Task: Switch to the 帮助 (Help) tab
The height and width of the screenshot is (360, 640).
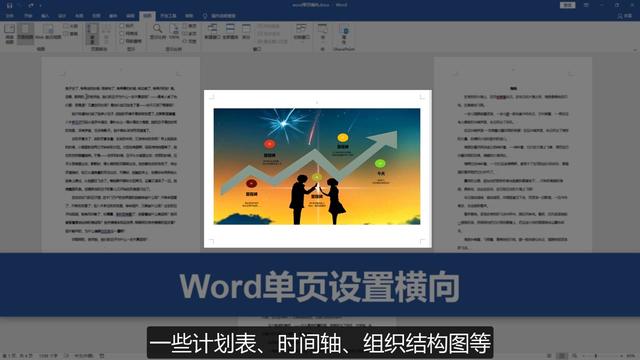Action: point(189,16)
